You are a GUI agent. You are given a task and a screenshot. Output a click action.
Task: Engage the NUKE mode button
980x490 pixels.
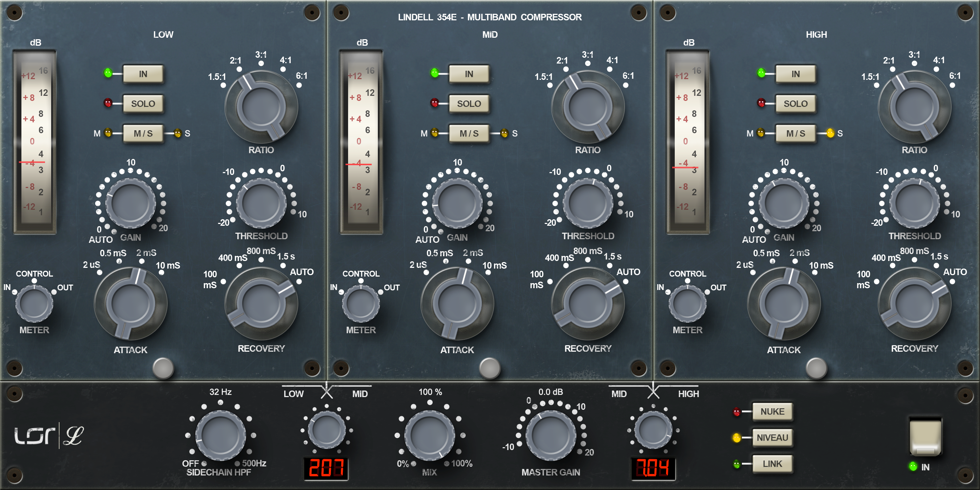[x=772, y=411]
